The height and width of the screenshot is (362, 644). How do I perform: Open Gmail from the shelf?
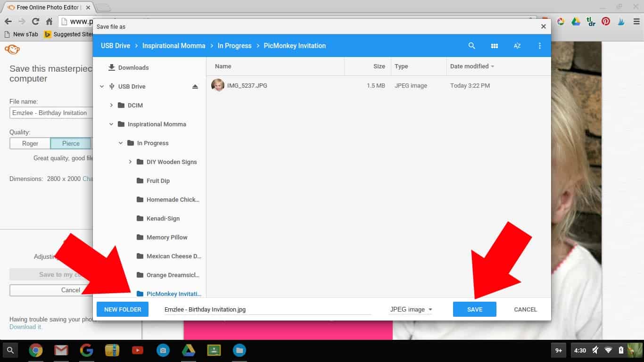click(x=61, y=350)
